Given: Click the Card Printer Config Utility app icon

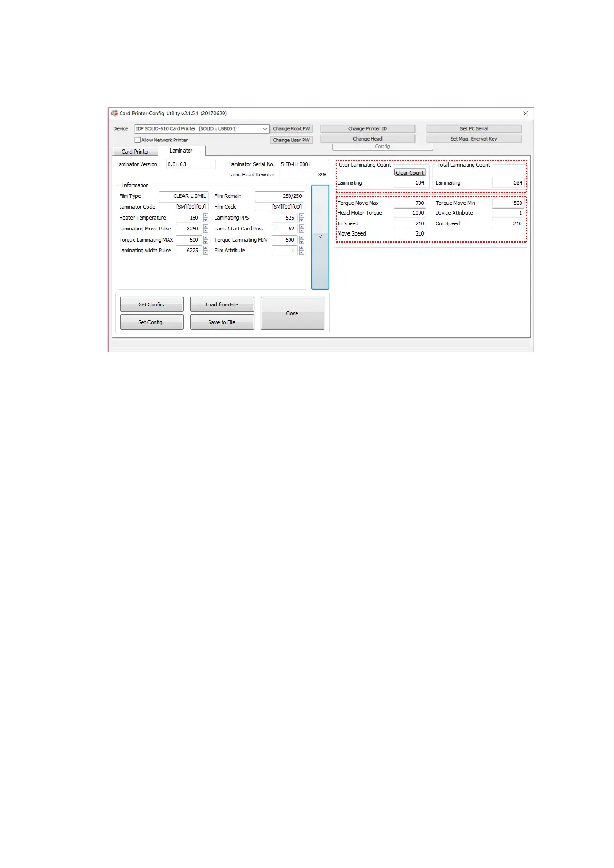Looking at the screenshot, I should (x=114, y=113).
